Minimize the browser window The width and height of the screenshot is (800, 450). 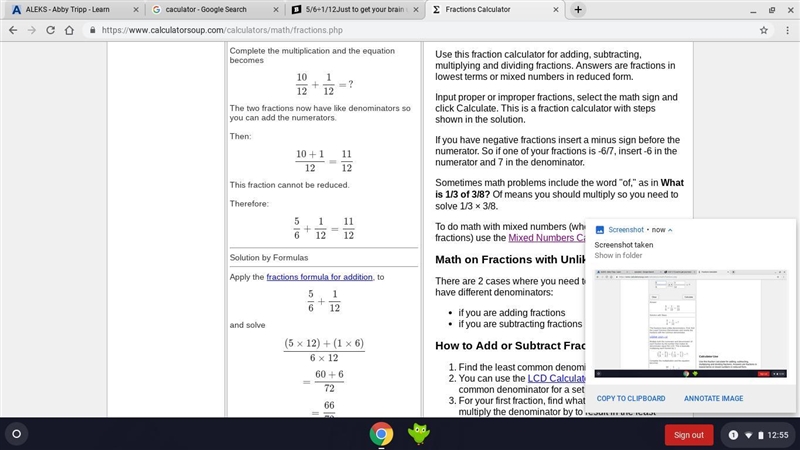pos(753,10)
